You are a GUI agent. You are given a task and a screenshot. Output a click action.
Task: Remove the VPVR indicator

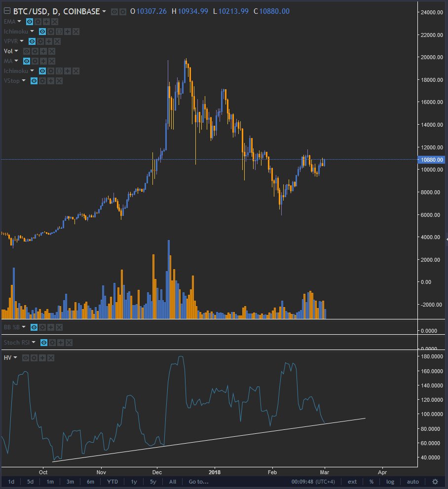57,41
